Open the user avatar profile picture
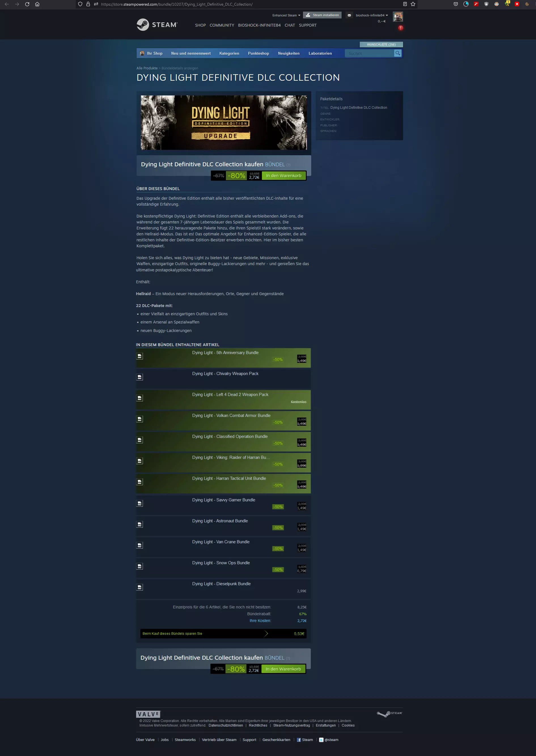The height and width of the screenshot is (756, 536). [x=398, y=17]
